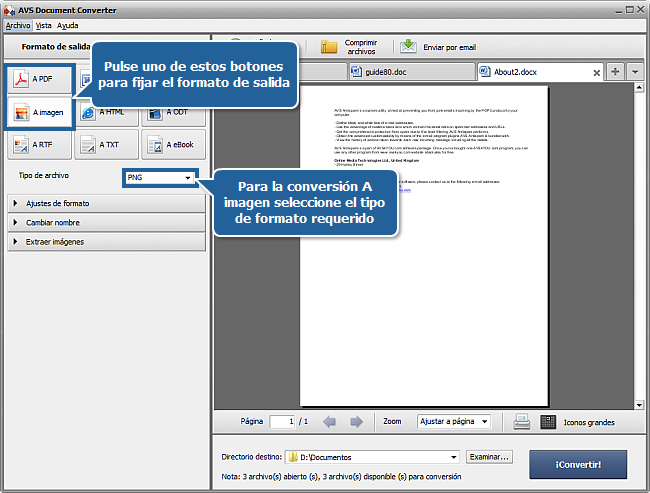Choose the A imagen output format
Screen dimensions: 650x493
[39, 112]
